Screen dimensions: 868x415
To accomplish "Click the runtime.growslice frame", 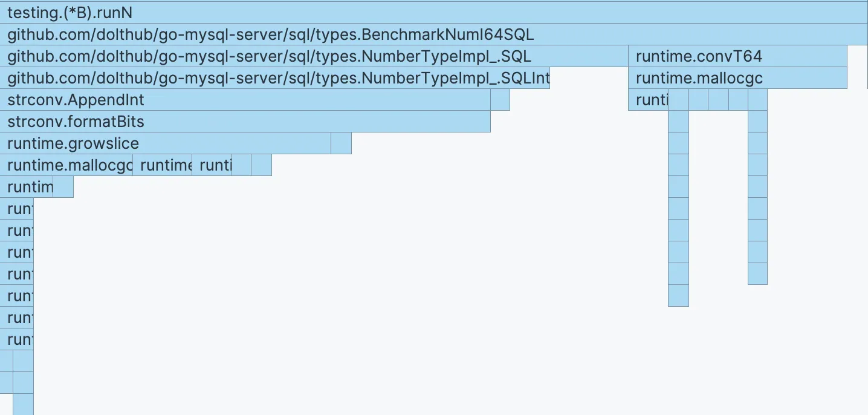I will 165,143.
